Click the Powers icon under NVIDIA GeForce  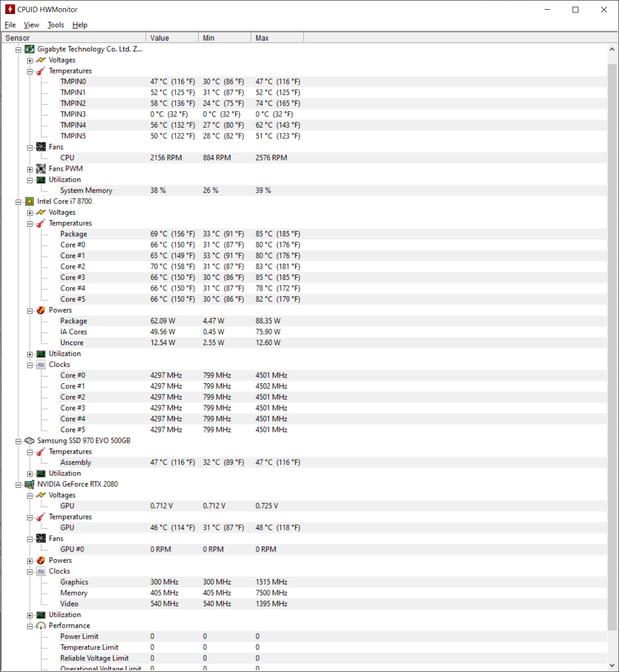41,560
